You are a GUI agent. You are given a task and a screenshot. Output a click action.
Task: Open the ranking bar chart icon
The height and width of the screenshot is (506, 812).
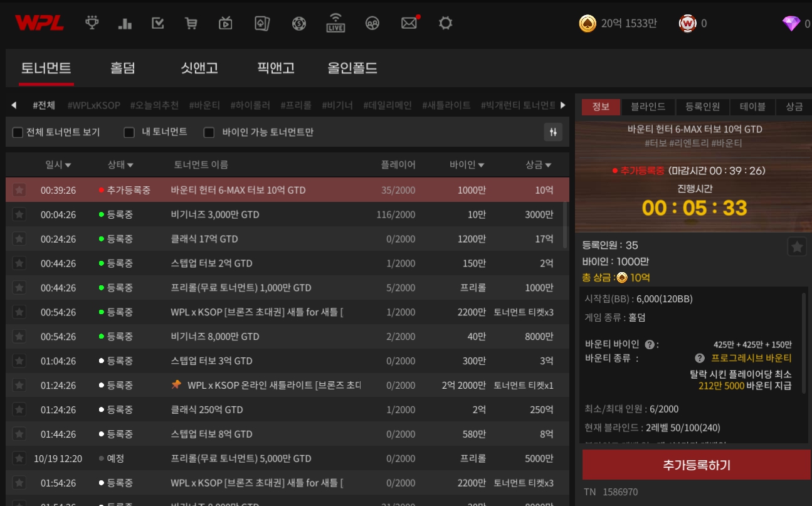pos(125,24)
